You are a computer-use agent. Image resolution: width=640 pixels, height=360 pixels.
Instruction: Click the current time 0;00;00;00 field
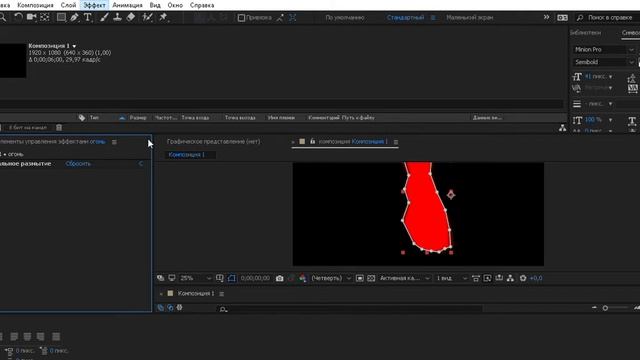pos(255,278)
